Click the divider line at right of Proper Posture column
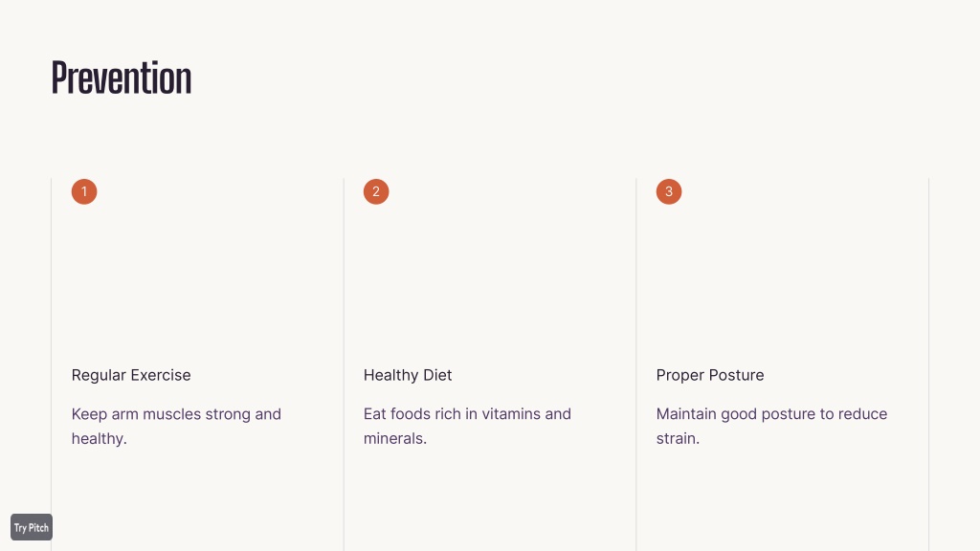 coord(928,364)
